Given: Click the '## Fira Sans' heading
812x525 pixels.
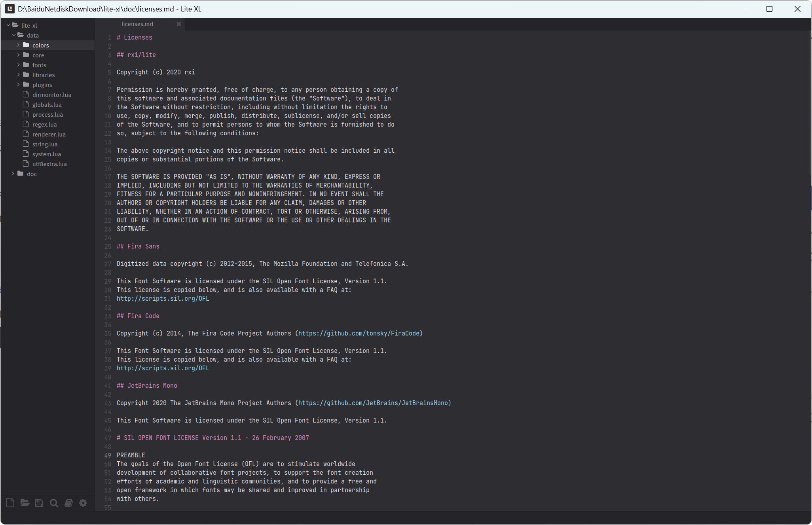Looking at the screenshot, I should click(x=138, y=246).
